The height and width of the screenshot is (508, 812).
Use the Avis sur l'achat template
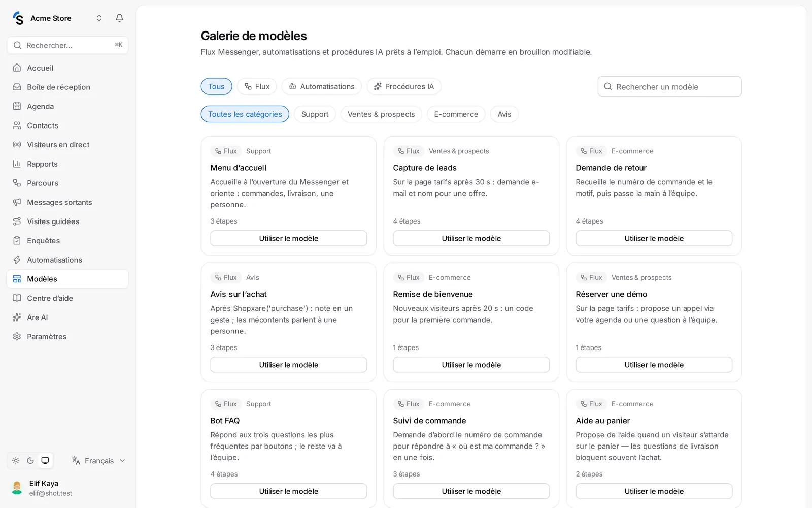point(289,365)
